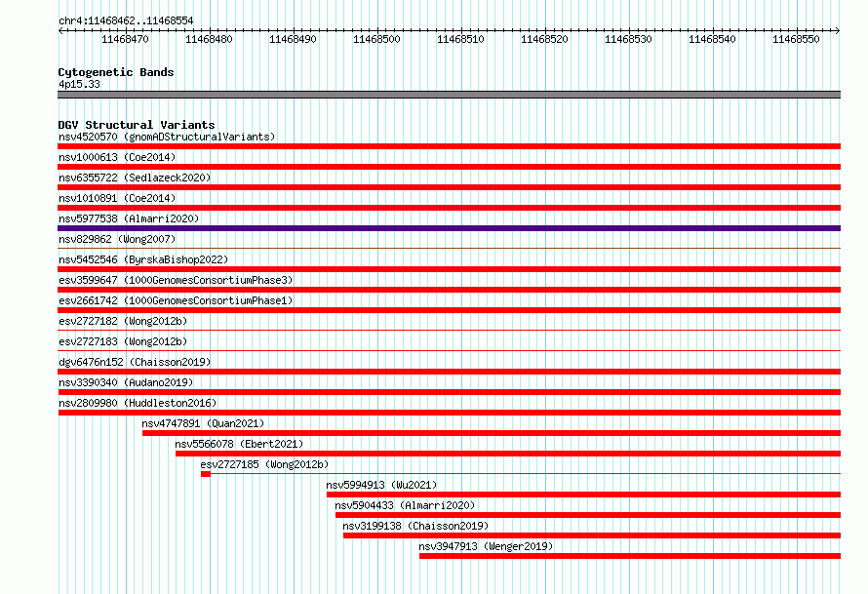Click the red bar under nsv5994913 (Wu2021)
868x594 pixels.
pos(583,495)
